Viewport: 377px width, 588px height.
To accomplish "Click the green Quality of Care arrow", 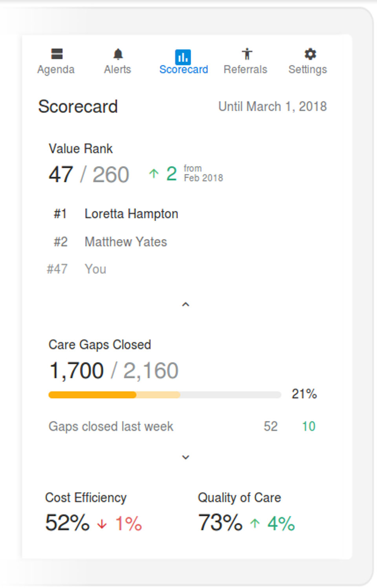I will (255, 523).
